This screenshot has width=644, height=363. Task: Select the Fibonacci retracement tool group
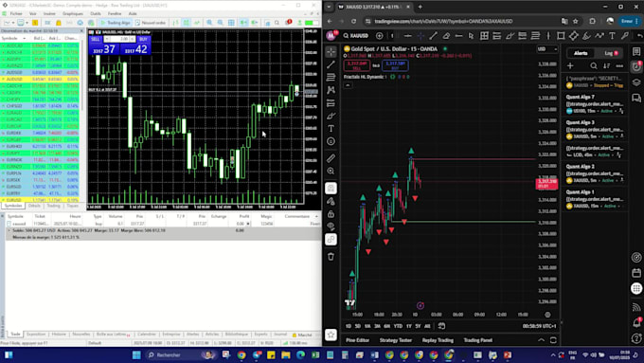tap(331, 78)
